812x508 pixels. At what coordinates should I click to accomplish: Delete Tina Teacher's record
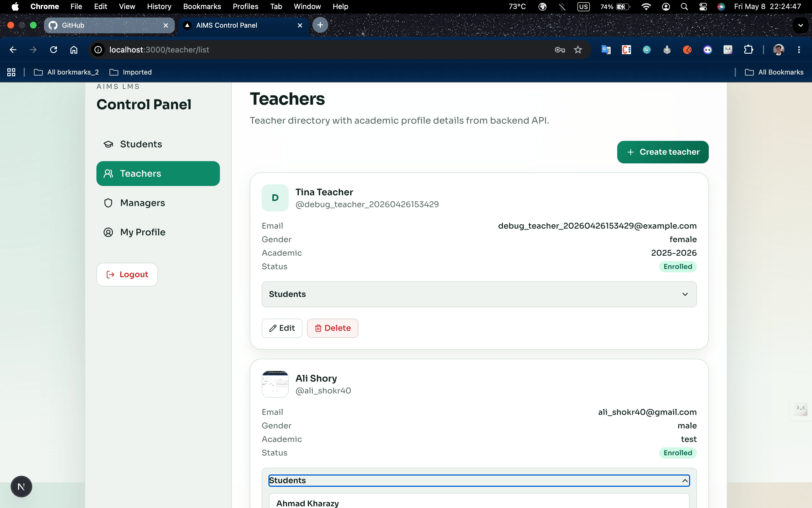point(332,328)
